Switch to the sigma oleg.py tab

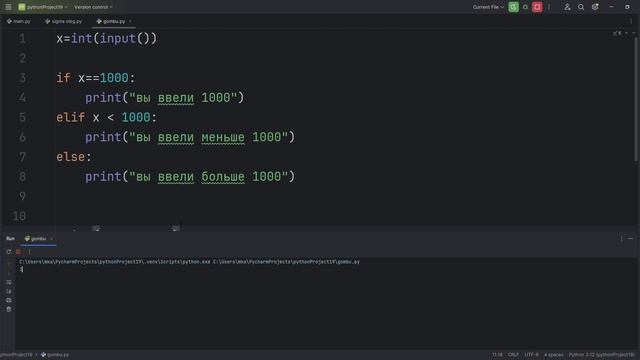pyautogui.click(x=64, y=21)
